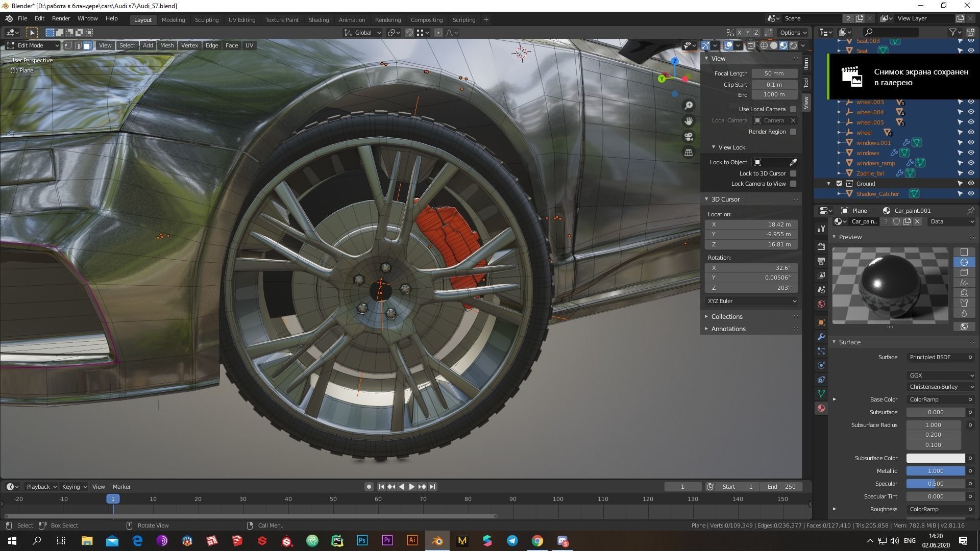
Task: Open the Scene properties tab
Action: (821, 290)
